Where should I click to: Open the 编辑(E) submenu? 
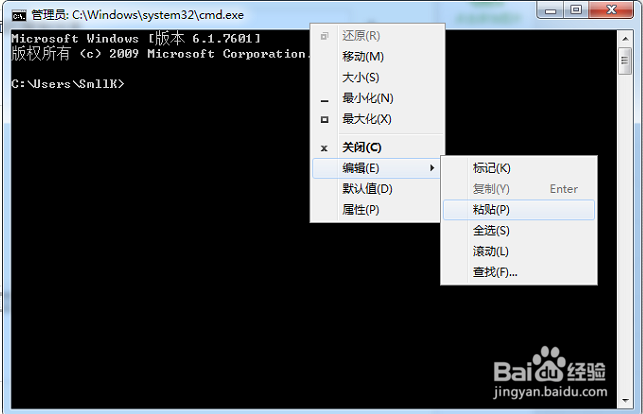click(x=376, y=168)
